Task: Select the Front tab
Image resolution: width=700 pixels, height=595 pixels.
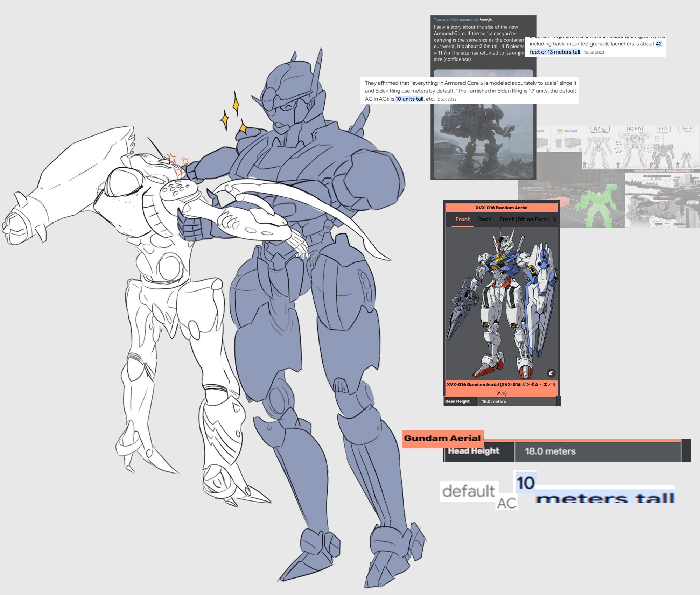Action: point(462,219)
